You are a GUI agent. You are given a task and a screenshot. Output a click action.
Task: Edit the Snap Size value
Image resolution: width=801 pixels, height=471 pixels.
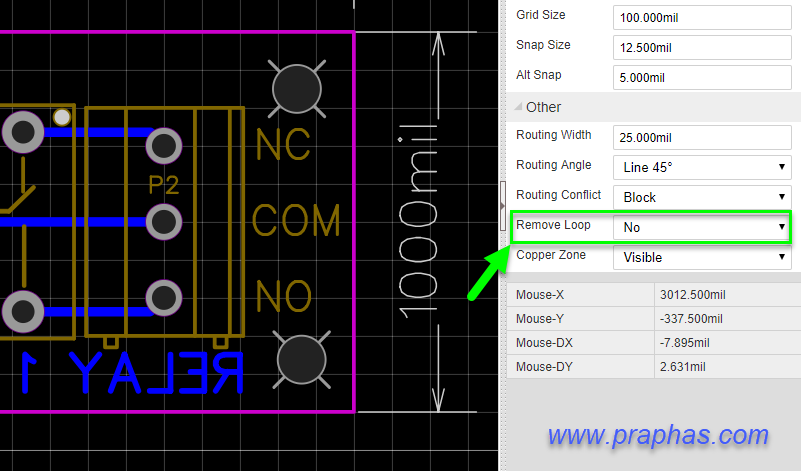click(x=702, y=48)
